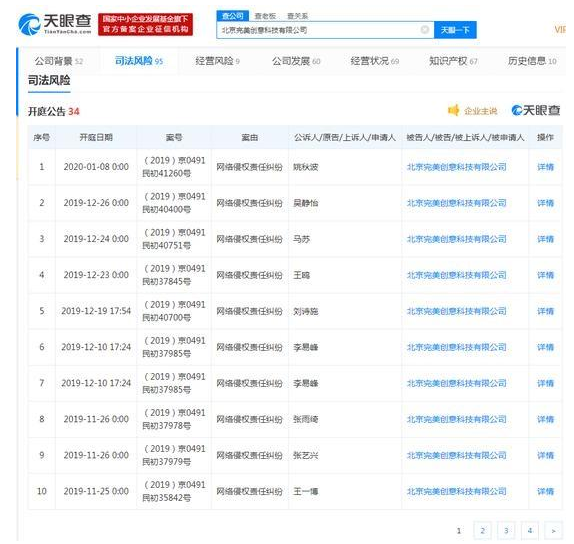The image size is (574, 544).
Task: Click the defendant company link in row 2
Action: click(456, 203)
